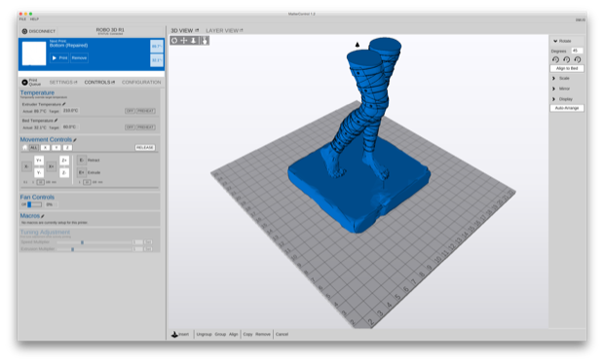The image size is (604, 364).
Task: Turn OFF the bed temperature
Action: 130,127
